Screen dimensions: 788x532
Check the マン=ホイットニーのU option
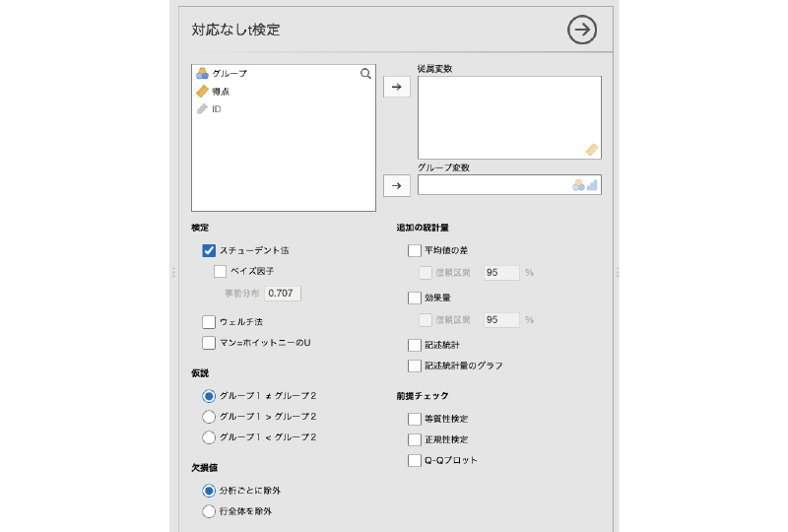click(x=209, y=343)
